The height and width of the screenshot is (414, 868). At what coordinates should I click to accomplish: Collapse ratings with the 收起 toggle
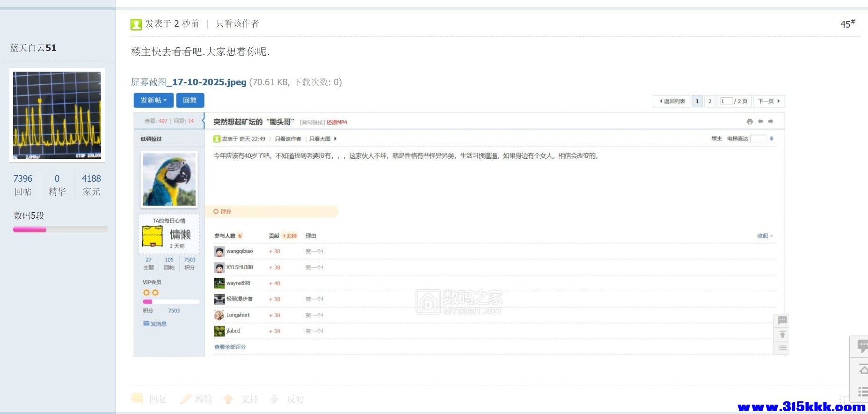tap(765, 236)
